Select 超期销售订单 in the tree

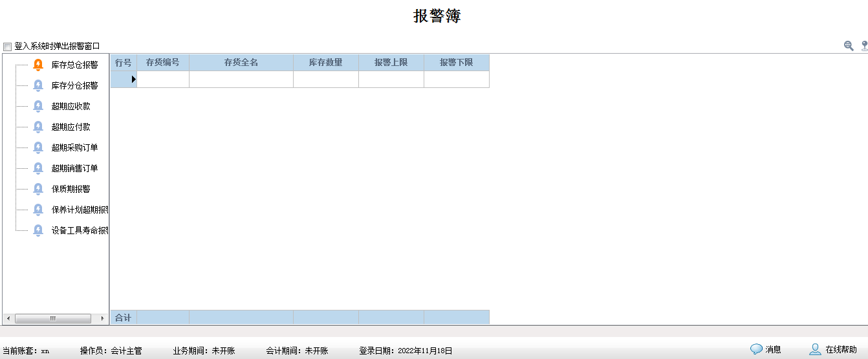(x=74, y=168)
